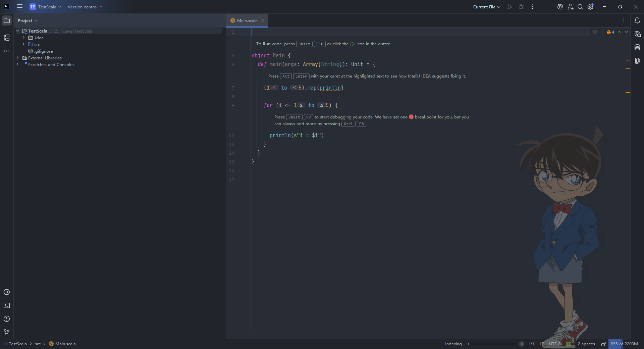Toggle the read-only lock in status bar
The height and width of the screenshot is (349, 644).
tap(603, 344)
